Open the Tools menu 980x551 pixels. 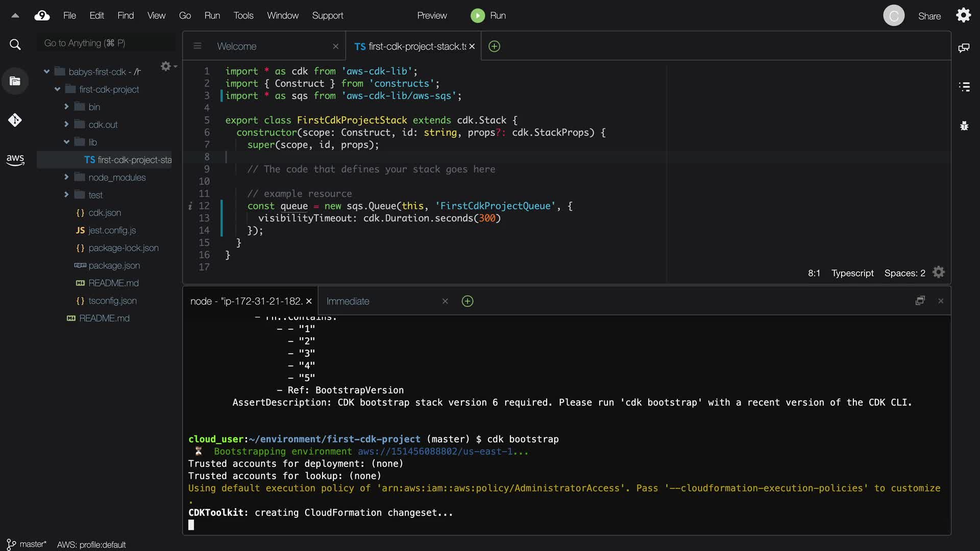[x=243, y=16]
